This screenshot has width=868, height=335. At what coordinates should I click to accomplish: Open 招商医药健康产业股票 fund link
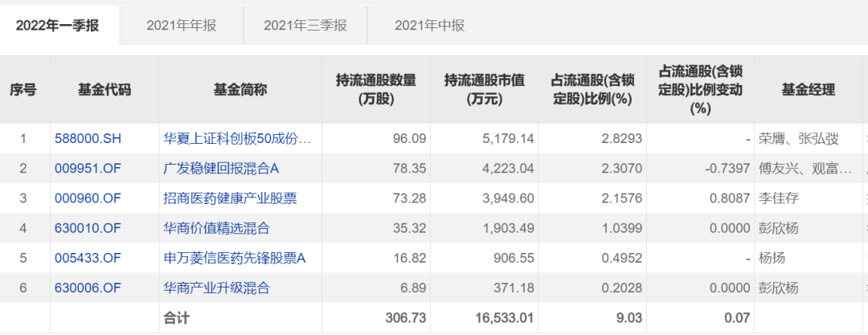(231, 198)
